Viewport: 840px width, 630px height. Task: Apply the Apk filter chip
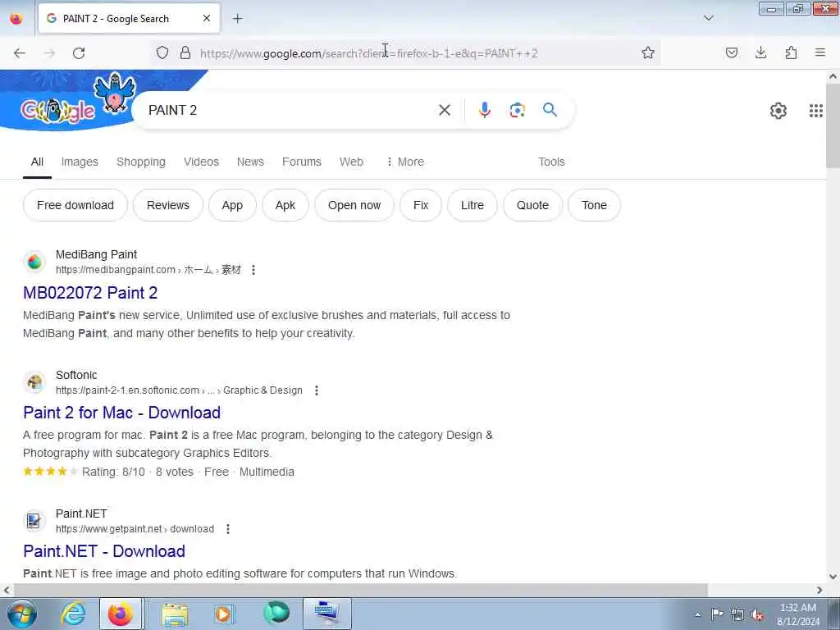(285, 205)
